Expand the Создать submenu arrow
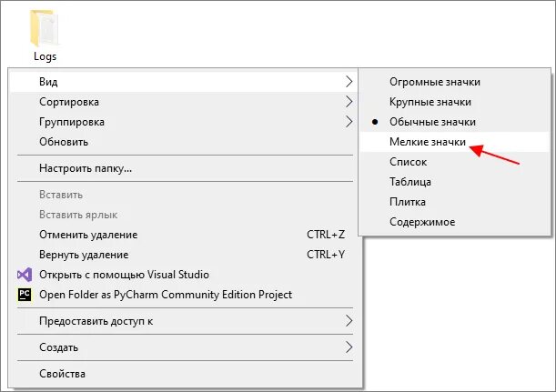Image resolution: width=556 pixels, height=392 pixels. 349,347
